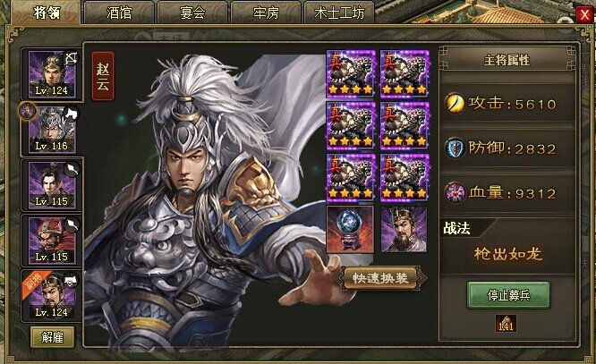Click the 停止募兵 button
Viewport: 596px width, 364px height.
[508, 295]
